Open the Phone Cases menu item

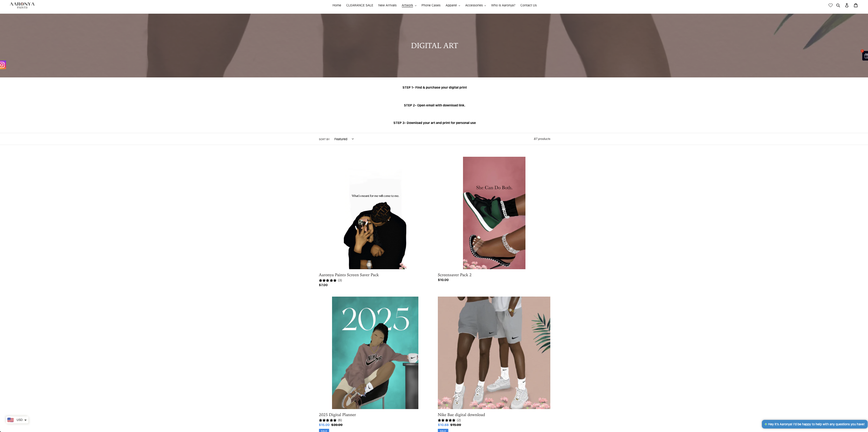(430, 5)
